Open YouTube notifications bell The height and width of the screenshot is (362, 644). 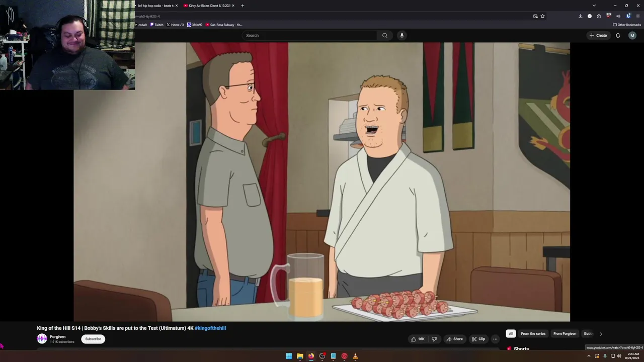click(618, 35)
